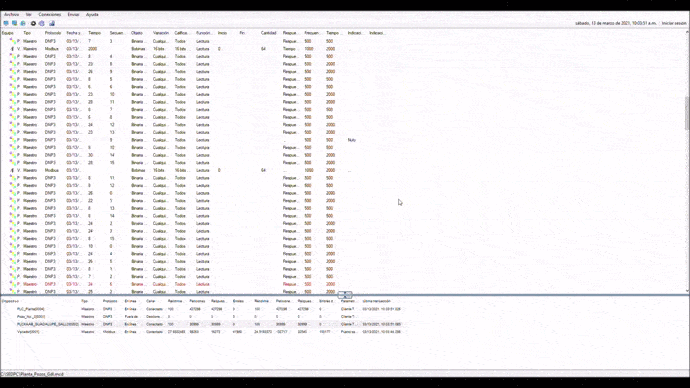
Task: Sort by the Protocolo column header
Action: click(x=53, y=33)
